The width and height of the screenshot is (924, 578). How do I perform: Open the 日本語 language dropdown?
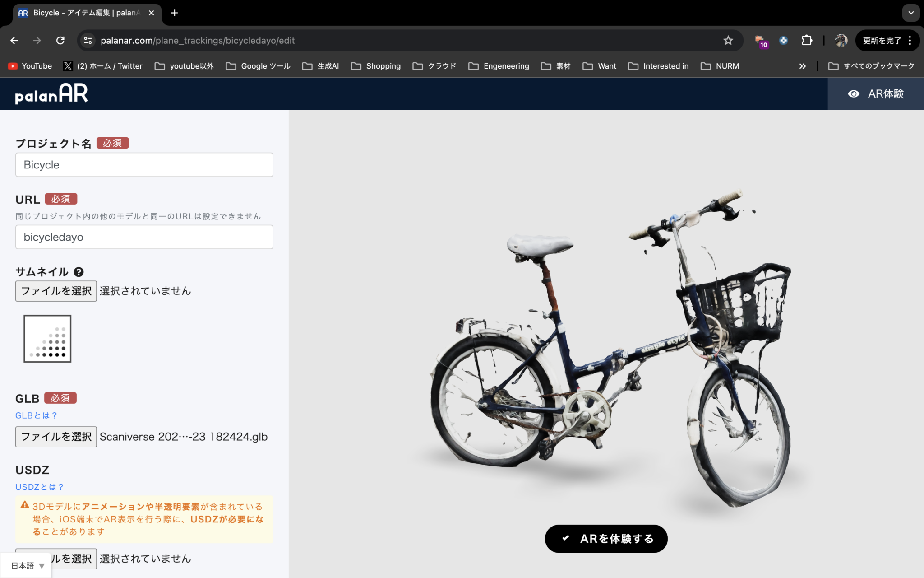click(x=27, y=566)
